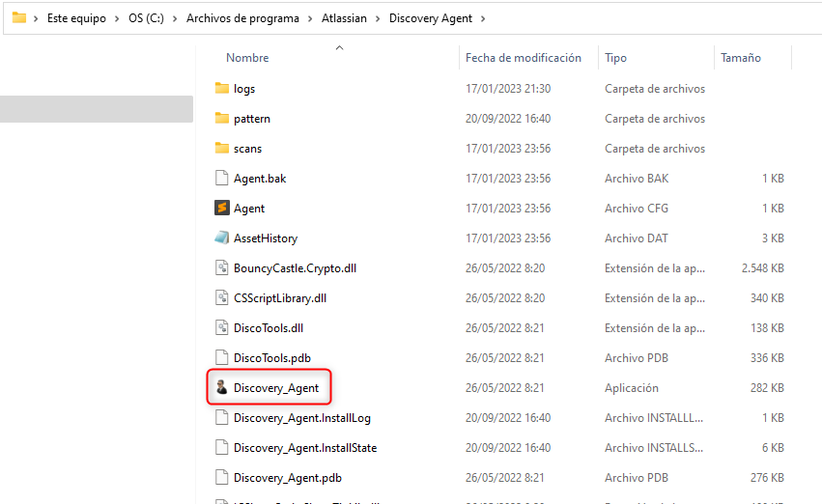Click the CSScriptLibrary.dll file icon
Viewport: 822px width, 504px height.
coord(222,297)
